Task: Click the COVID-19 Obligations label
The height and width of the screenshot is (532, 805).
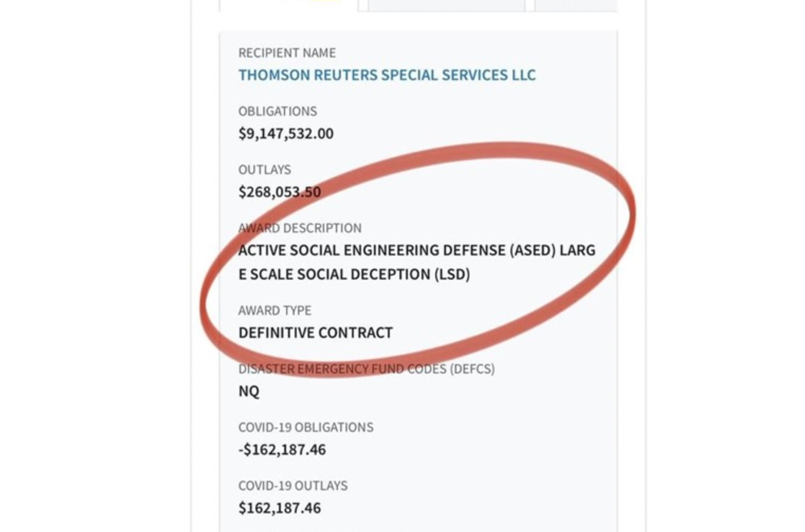Action: click(x=306, y=427)
